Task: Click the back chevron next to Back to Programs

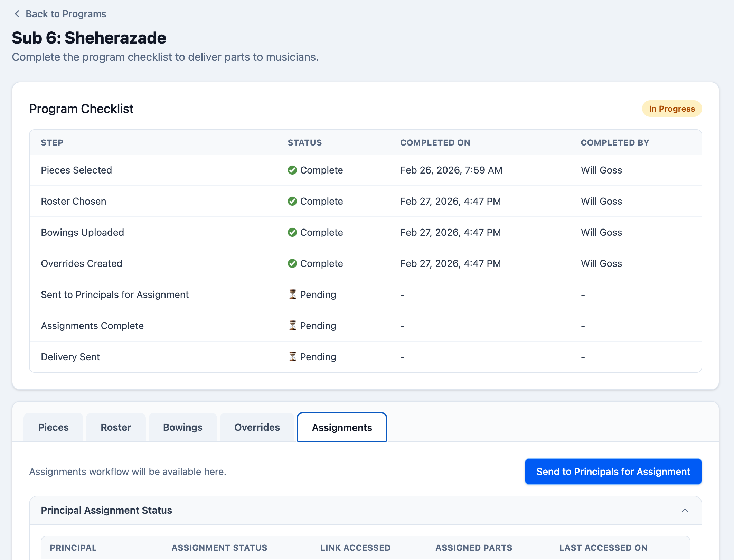Action: coord(17,13)
